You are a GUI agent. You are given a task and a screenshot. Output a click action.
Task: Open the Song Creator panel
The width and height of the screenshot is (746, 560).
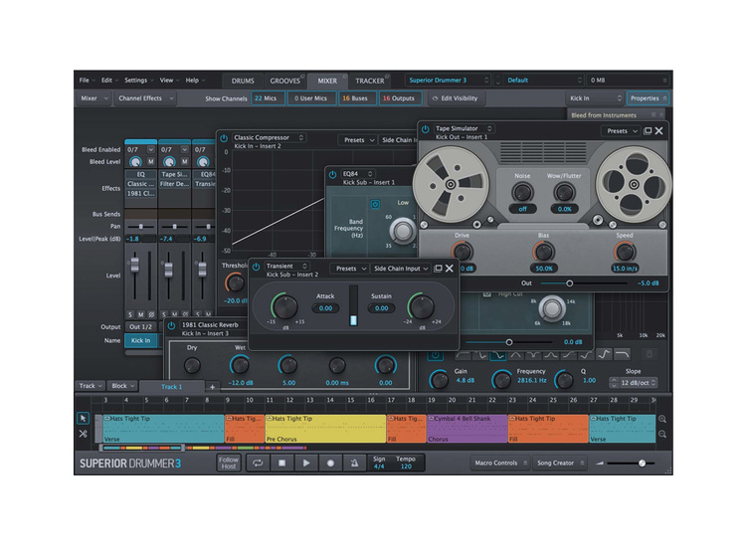point(559,463)
